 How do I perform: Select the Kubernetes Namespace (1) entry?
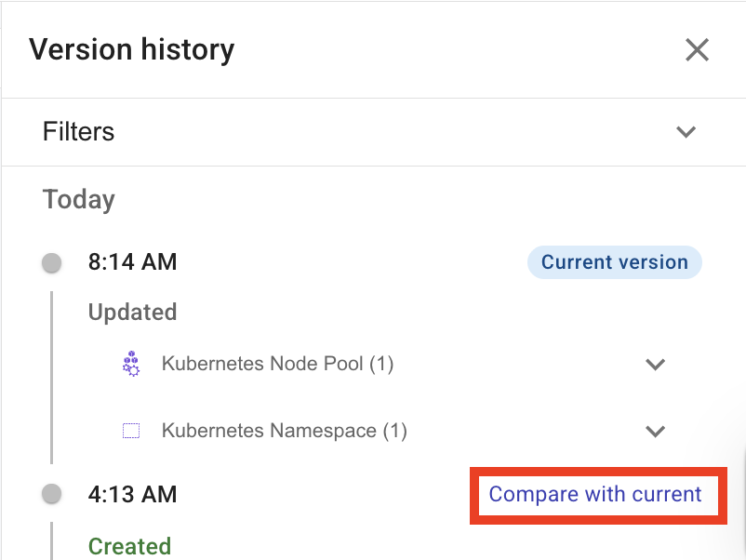pos(285,431)
